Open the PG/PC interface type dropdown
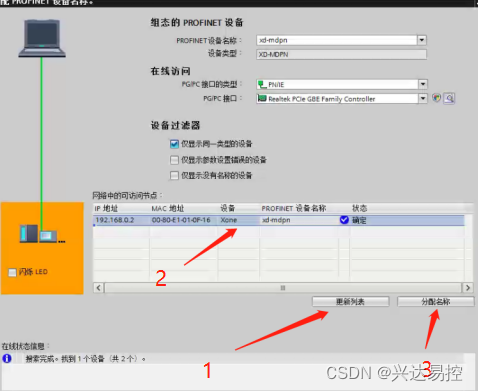This screenshot has height=391, width=478. tap(423, 84)
